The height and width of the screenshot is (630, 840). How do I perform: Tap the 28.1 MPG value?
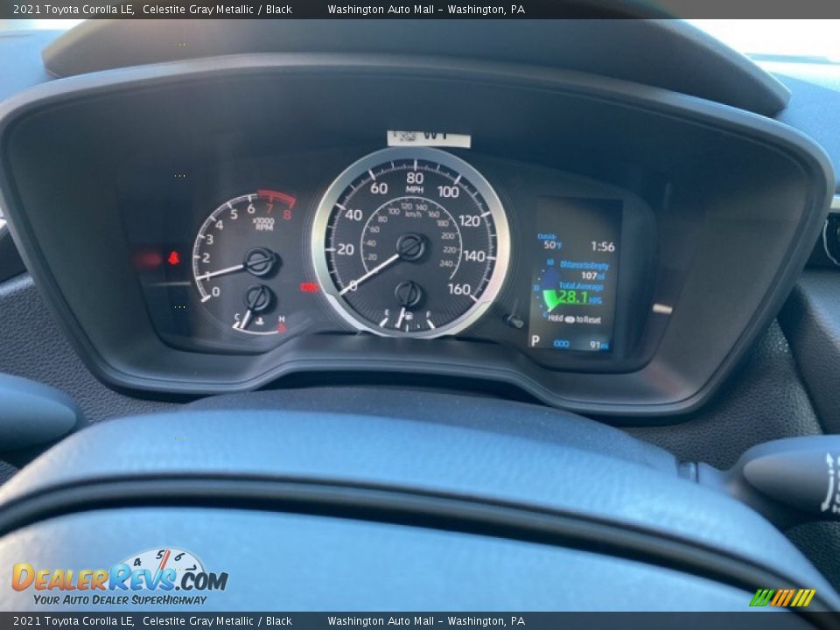[x=579, y=297]
